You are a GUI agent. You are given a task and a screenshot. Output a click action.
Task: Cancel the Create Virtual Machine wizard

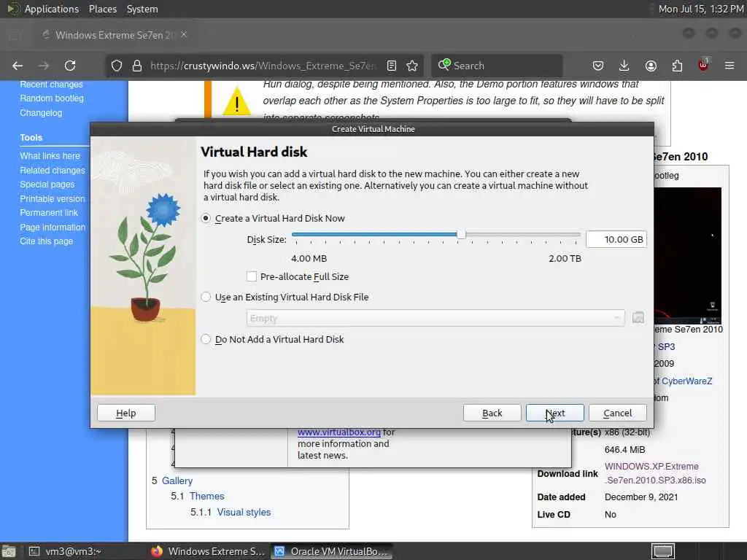[x=618, y=413]
